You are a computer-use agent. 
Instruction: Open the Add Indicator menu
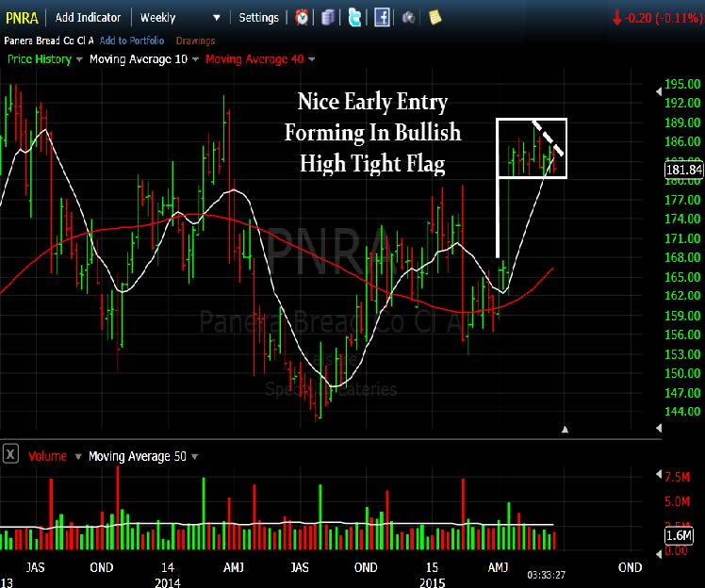tap(89, 18)
